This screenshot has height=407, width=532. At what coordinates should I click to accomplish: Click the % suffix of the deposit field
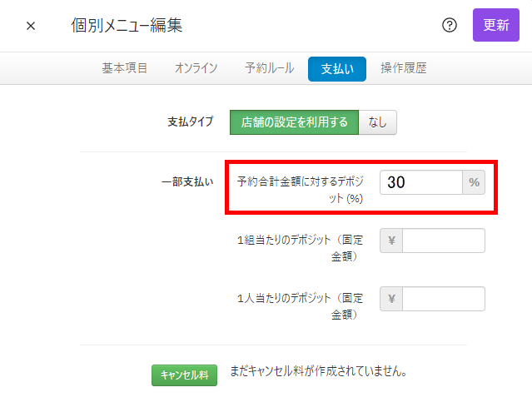tap(474, 182)
